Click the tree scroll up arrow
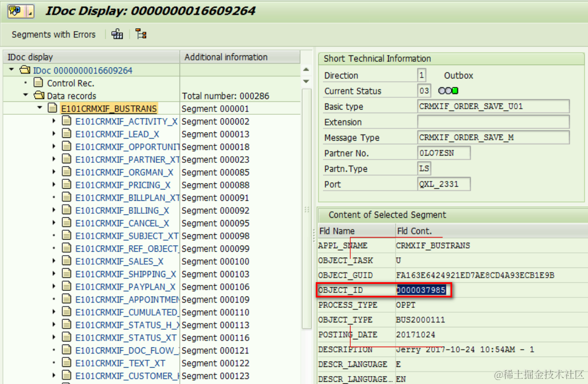The width and height of the screenshot is (588, 384). point(306,70)
